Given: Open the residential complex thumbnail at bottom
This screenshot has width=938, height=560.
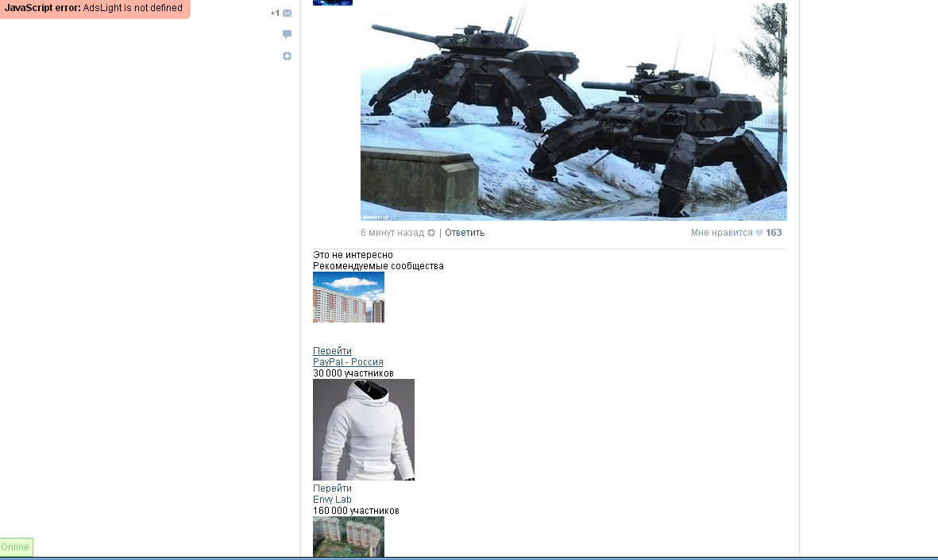Looking at the screenshot, I should coord(349,537).
